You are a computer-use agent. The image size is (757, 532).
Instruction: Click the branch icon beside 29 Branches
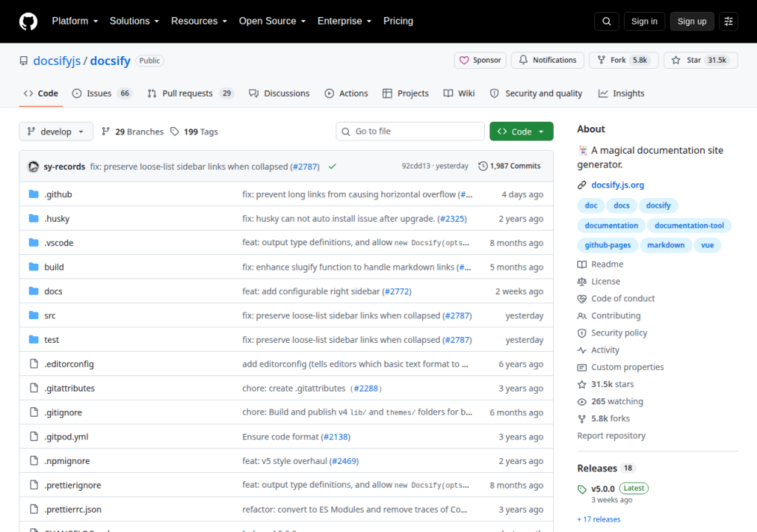click(106, 132)
